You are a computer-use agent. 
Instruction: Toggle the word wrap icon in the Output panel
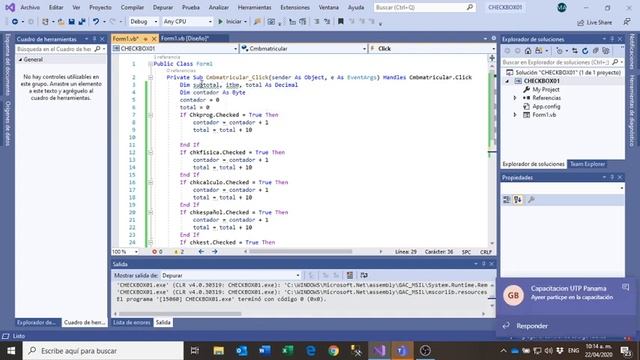pyautogui.click(x=364, y=275)
